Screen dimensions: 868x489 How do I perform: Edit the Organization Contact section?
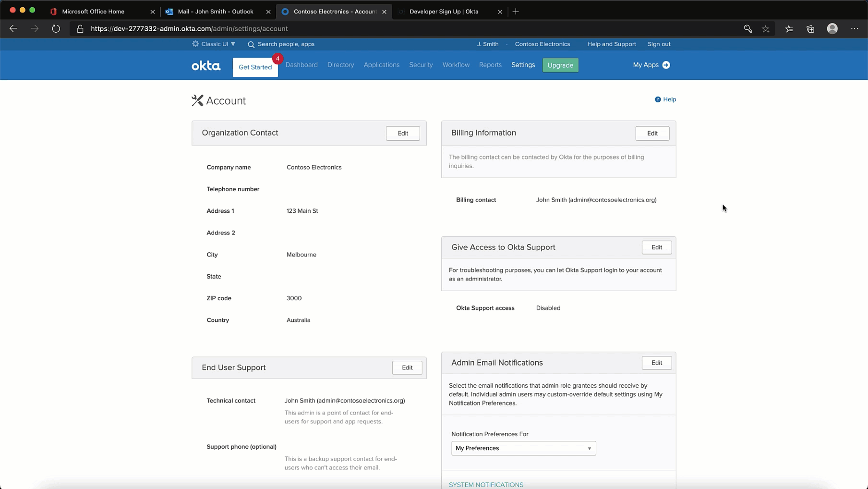pyautogui.click(x=403, y=134)
